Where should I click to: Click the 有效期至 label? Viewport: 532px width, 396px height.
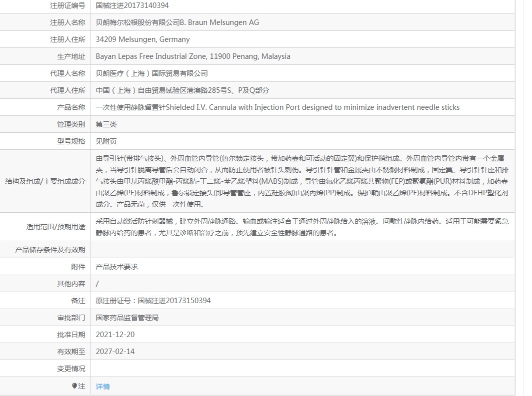click(x=71, y=351)
